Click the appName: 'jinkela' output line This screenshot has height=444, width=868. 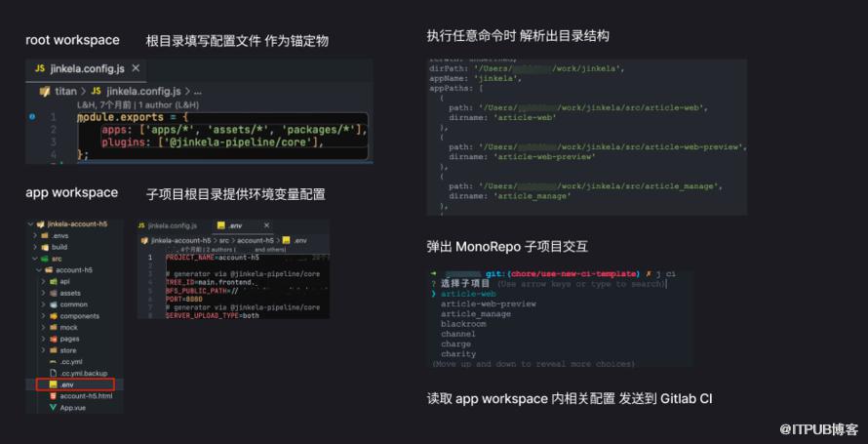[x=476, y=78]
